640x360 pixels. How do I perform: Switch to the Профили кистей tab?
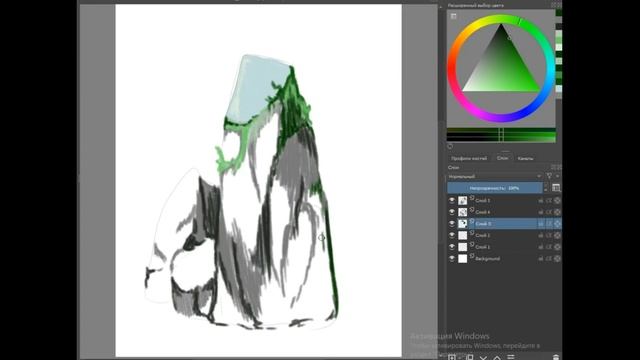pyautogui.click(x=469, y=158)
